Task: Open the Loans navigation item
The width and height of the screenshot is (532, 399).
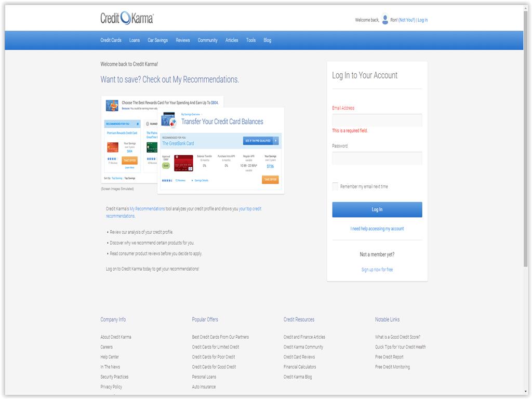Action: pos(135,40)
